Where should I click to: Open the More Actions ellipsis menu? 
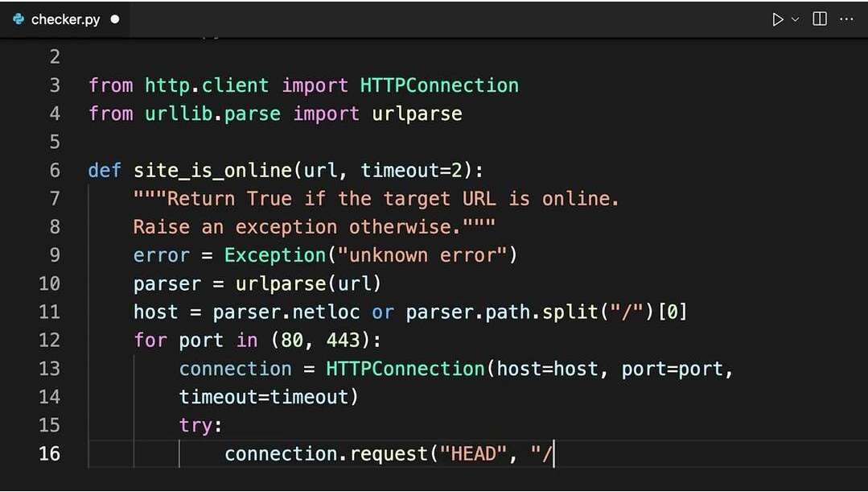tap(846, 19)
